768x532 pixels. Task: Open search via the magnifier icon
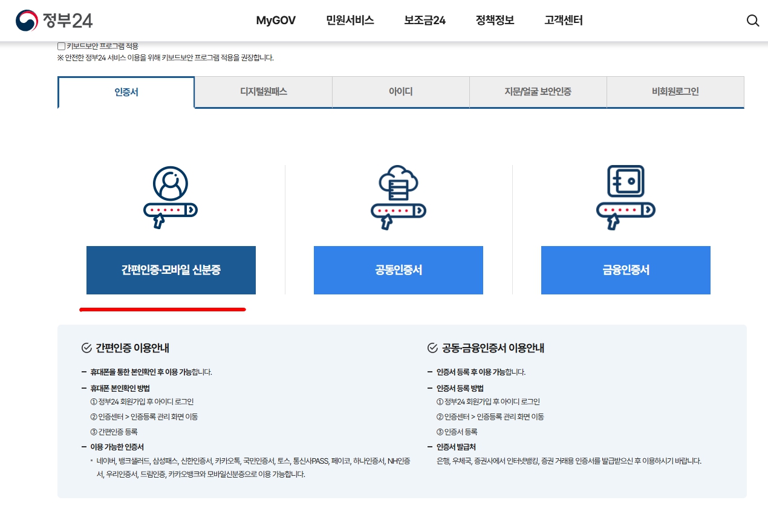[752, 21]
